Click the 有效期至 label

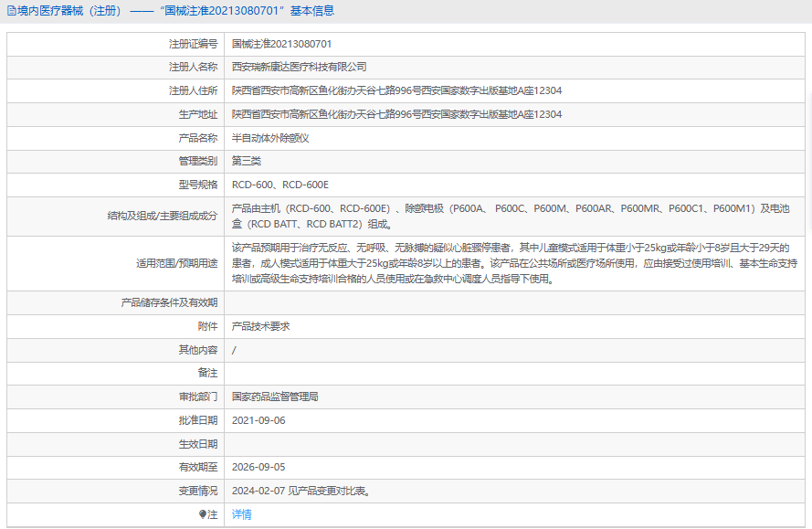pyautogui.click(x=198, y=468)
